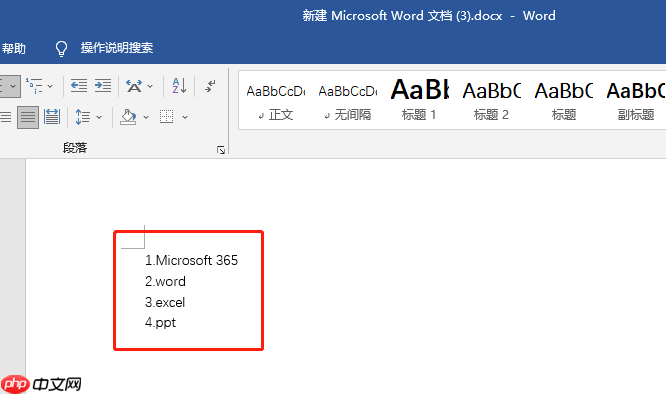Open the Chinese layout (Asian typography) button
This screenshot has height=394, width=666.
(x=134, y=86)
